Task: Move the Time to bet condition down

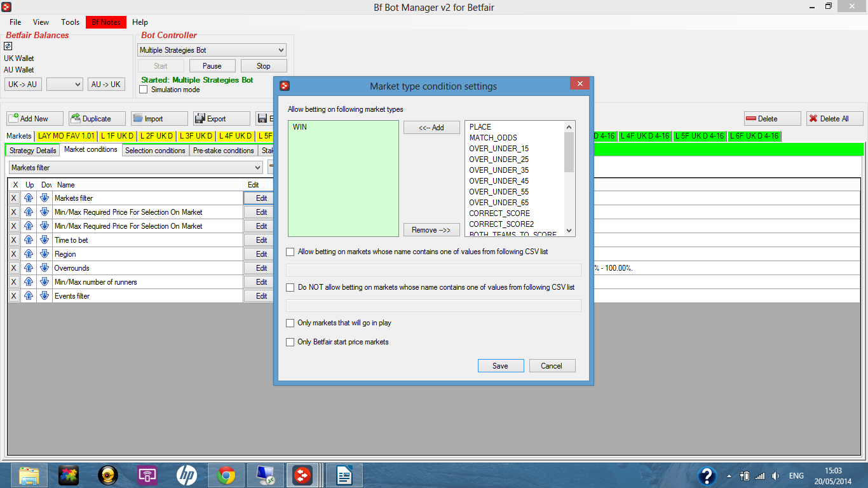Action: tap(44, 240)
